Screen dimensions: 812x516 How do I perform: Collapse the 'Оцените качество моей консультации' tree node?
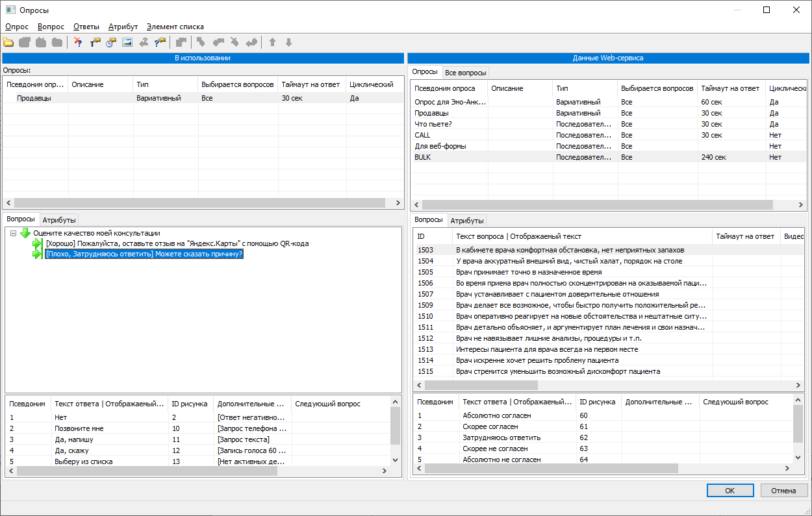pyautogui.click(x=14, y=233)
